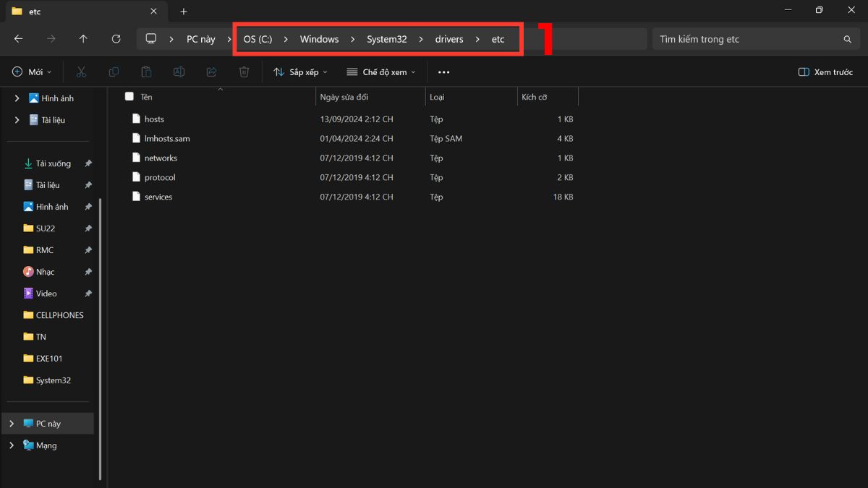Screen dimensions: 868x488
Task: Open the Sắp xếp sort dropdown
Action: (x=300, y=72)
